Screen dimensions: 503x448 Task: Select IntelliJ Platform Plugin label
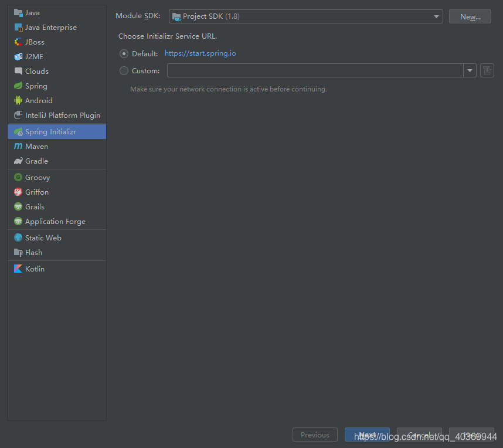point(63,115)
